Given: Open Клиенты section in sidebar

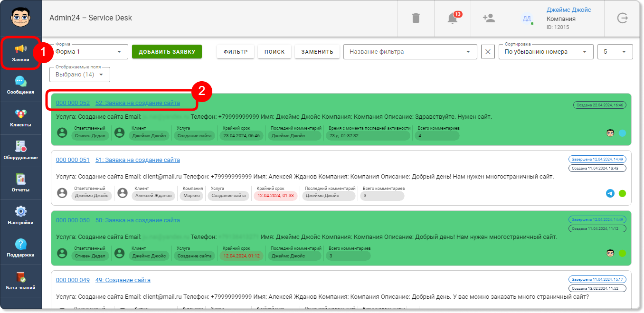Looking at the screenshot, I should click(x=20, y=119).
